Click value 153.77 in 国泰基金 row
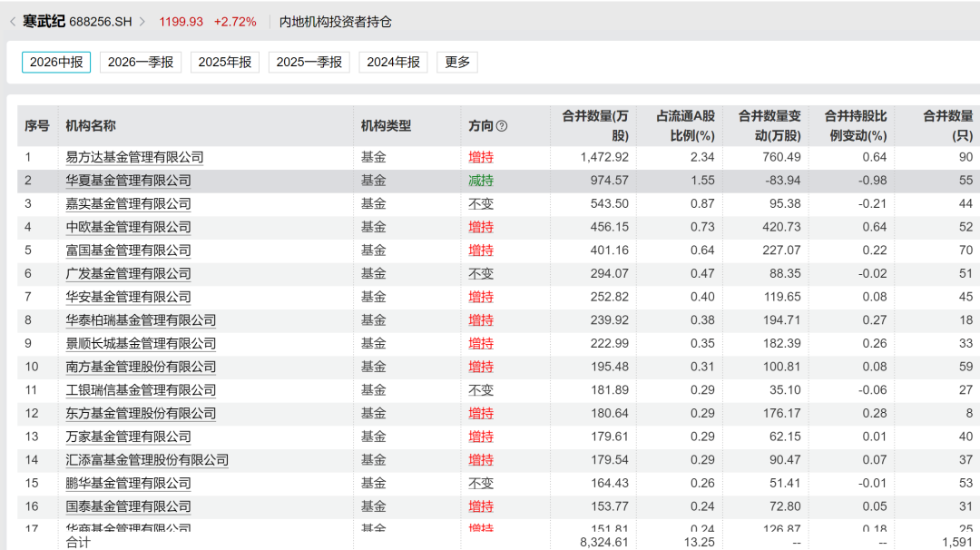 coord(610,506)
